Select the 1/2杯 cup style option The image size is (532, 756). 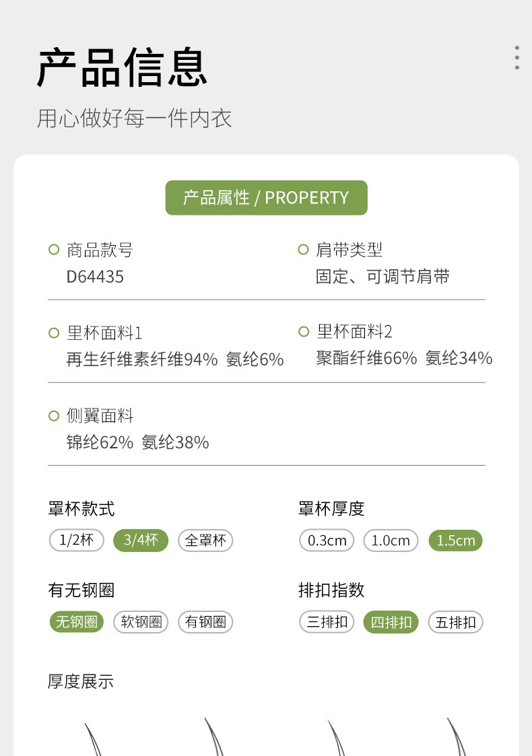(x=77, y=540)
